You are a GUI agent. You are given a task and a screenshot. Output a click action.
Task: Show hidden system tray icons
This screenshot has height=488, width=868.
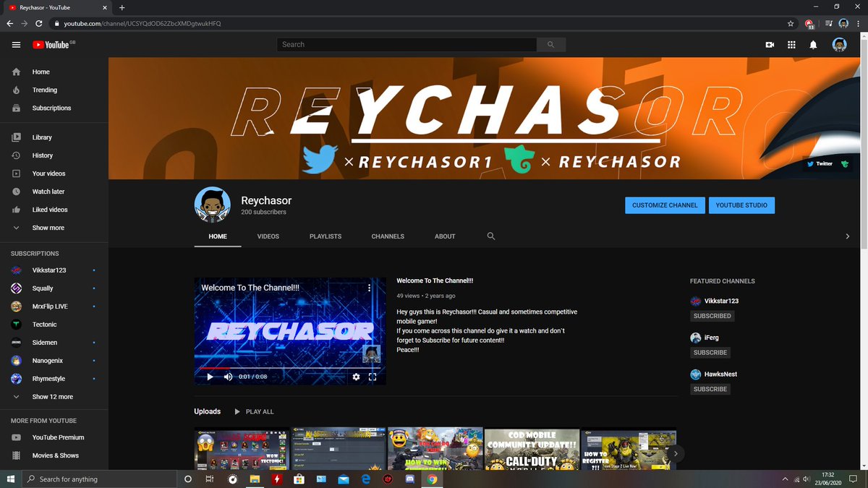click(x=785, y=479)
